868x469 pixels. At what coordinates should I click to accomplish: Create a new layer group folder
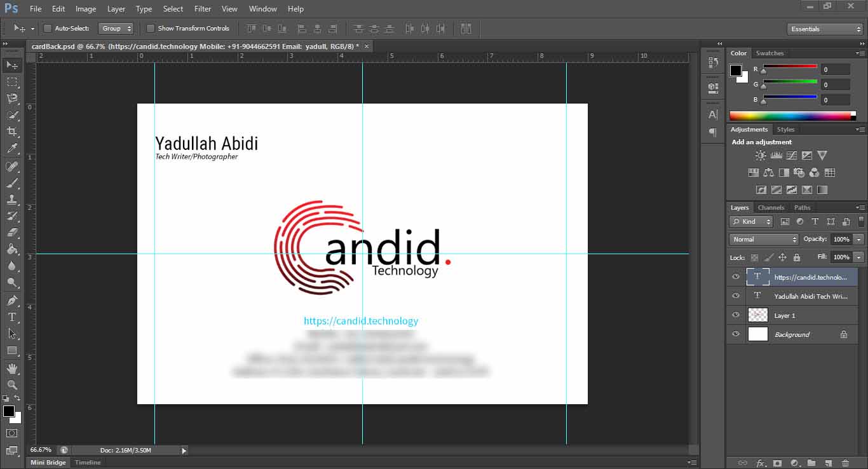pyautogui.click(x=811, y=463)
